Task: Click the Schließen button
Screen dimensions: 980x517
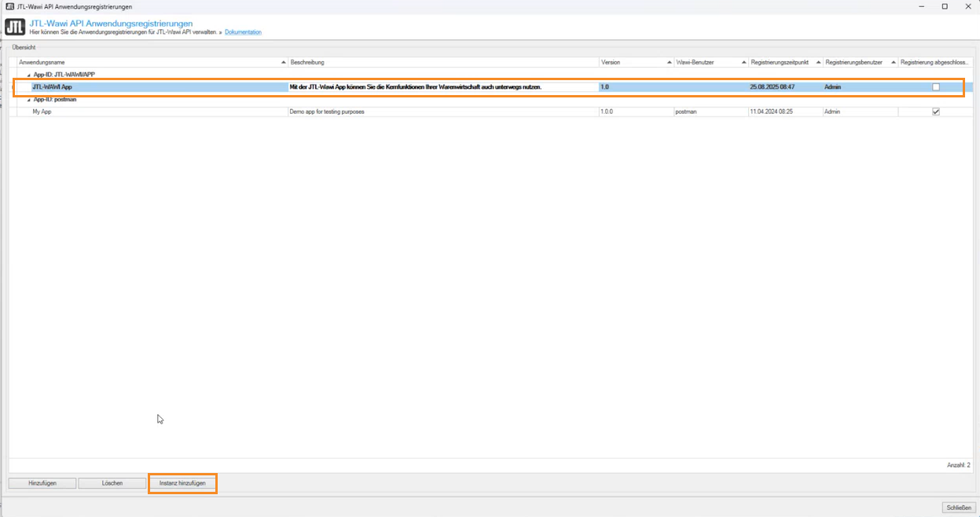Action: tap(959, 508)
